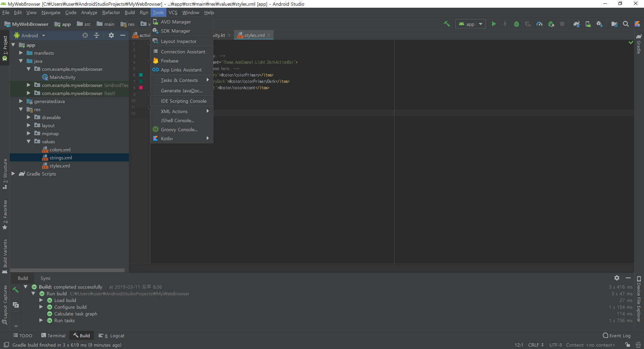Click the colorPrimaryDark gutter swatch on line 7
The width and height of the screenshot is (644, 349).
pos(141,81)
